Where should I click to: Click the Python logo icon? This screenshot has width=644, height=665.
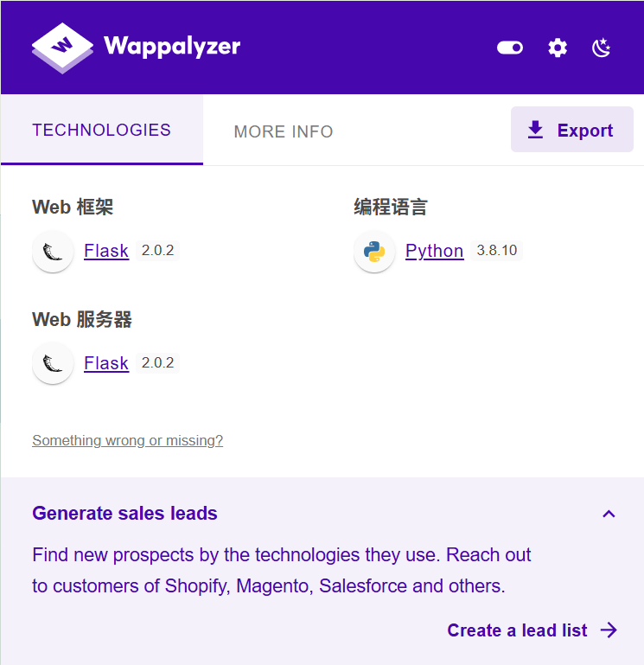(x=374, y=252)
